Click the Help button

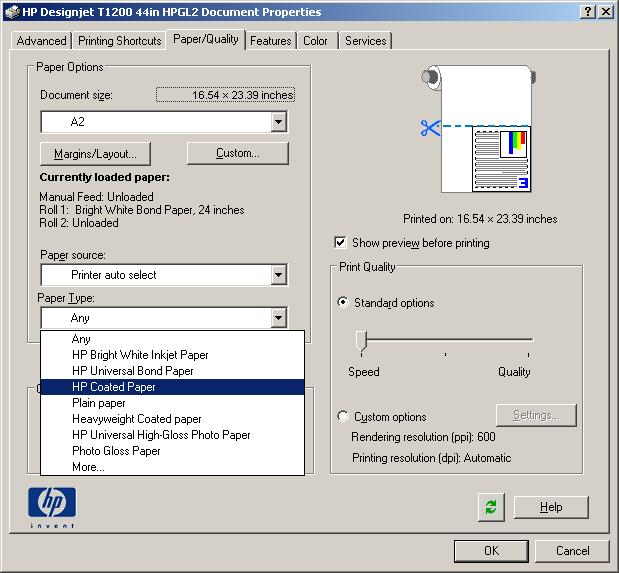tap(551, 507)
